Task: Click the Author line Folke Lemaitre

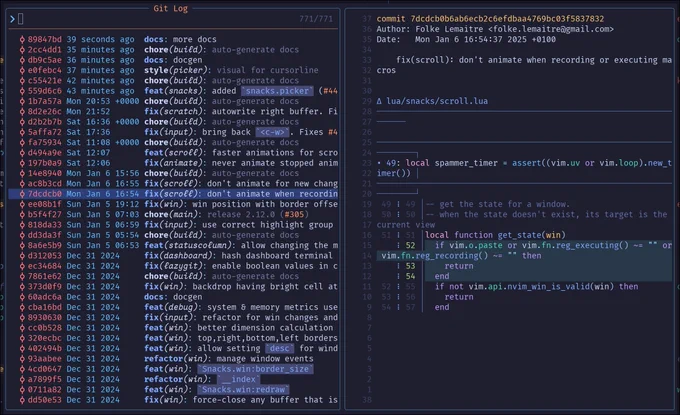Action: [x=495, y=29]
